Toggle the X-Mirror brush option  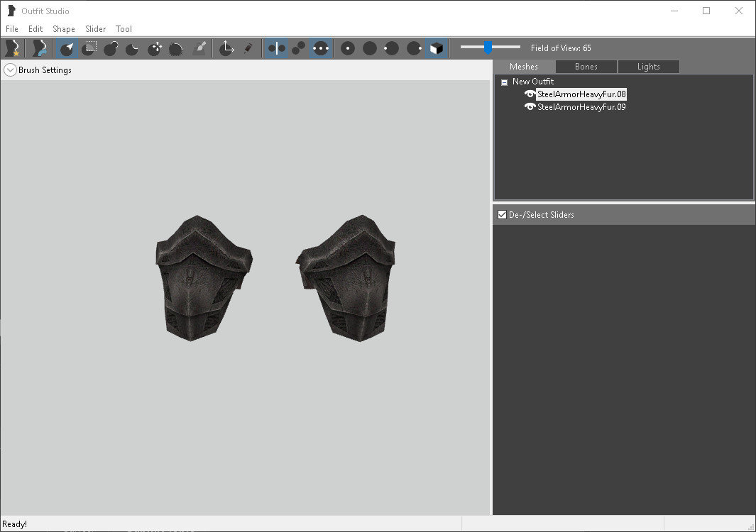tap(277, 48)
